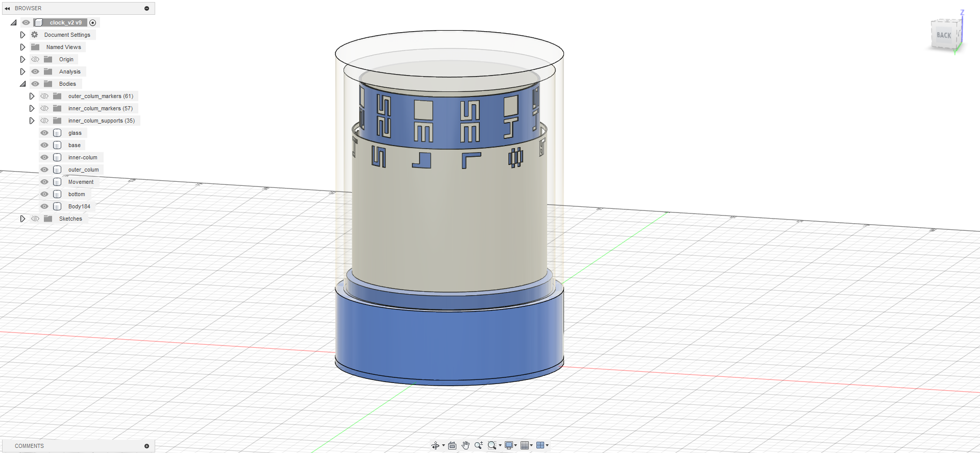Viewport: 980px width, 453px height.
Task: Expand the Document Settings node
Action: point(22,35)
